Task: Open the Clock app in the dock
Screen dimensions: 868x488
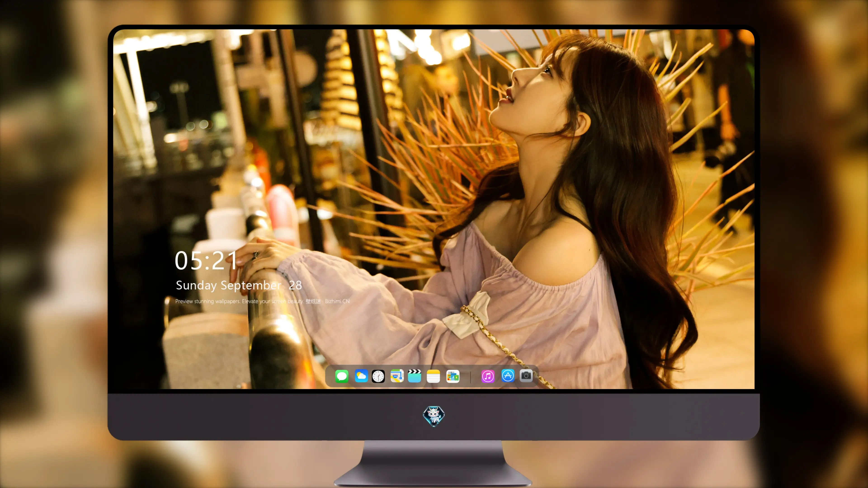Action: coord(378,376)
